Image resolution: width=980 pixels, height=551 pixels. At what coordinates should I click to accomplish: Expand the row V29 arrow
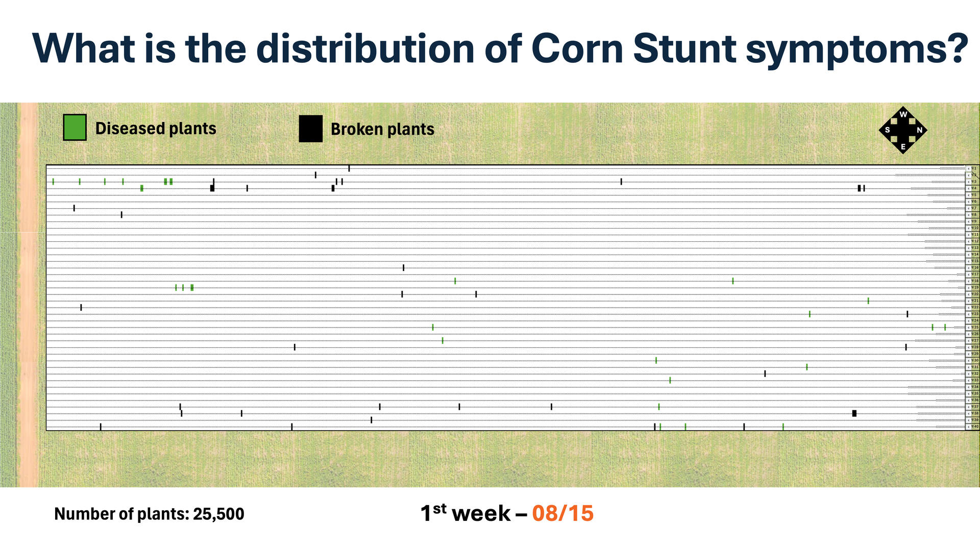coord(969,354)
